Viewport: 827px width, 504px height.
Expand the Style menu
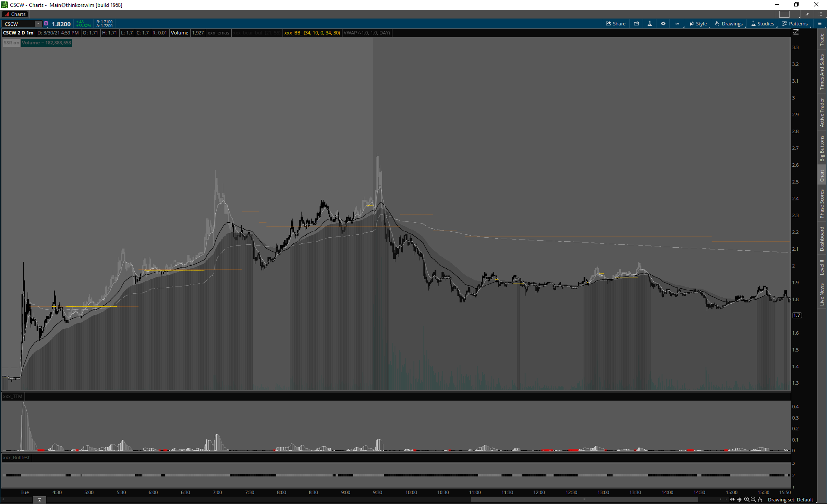coord(698,24)
